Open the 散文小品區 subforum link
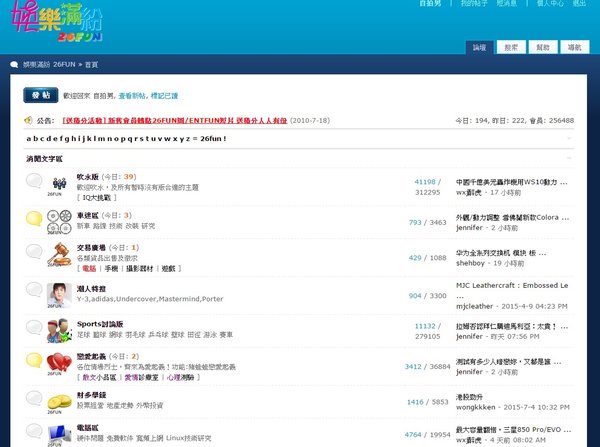600x447 pixels. pyautogui.click(x=99, y=377)
